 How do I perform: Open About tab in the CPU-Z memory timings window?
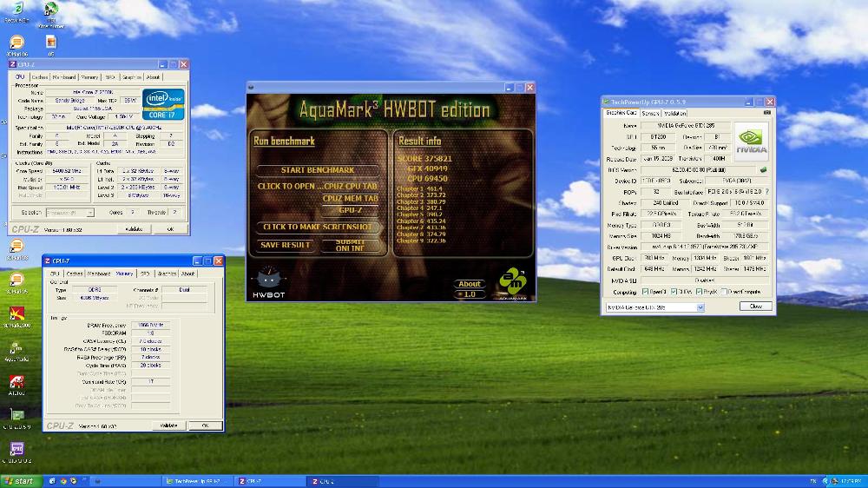(x=188, y=274)
